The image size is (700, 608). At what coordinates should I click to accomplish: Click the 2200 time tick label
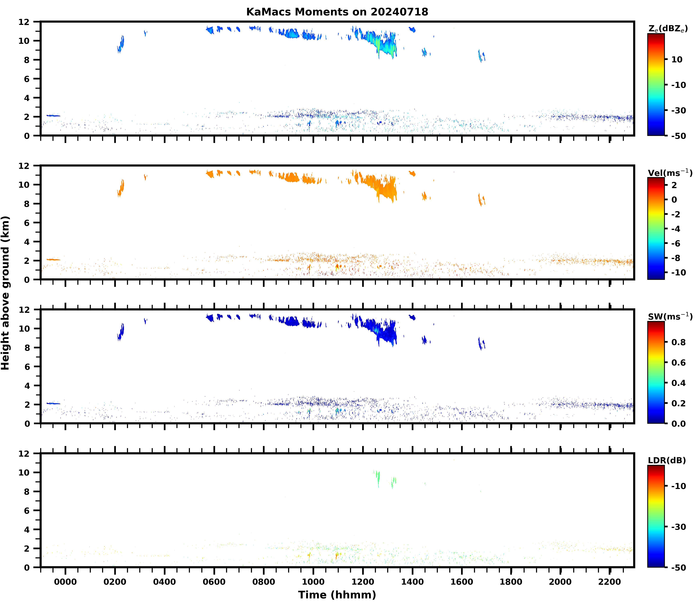[610, 582]
